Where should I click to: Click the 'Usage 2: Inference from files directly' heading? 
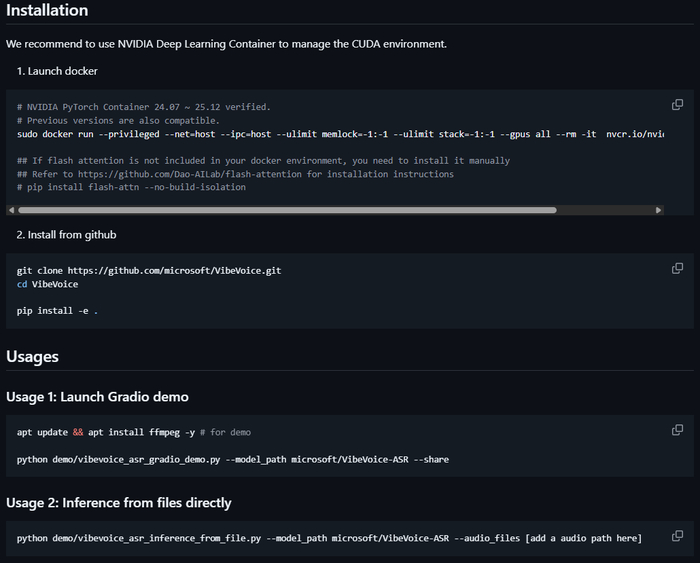(x=118, y=502)
